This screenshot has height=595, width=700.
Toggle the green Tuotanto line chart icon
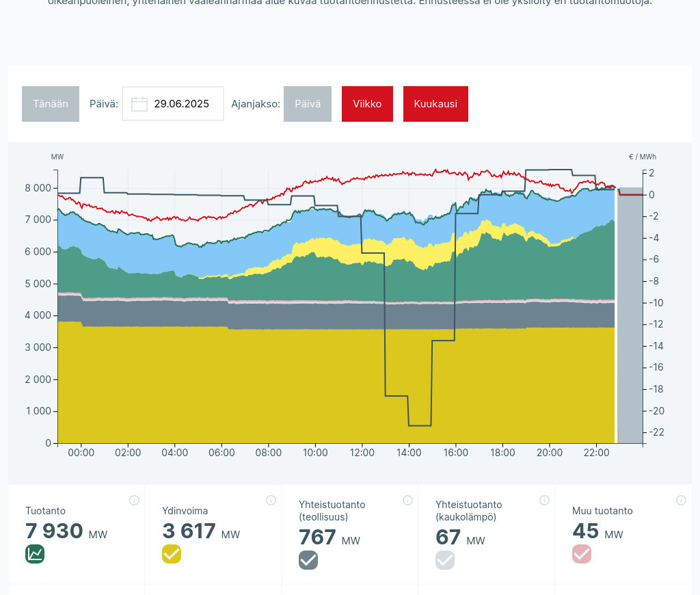coord(35,554)
